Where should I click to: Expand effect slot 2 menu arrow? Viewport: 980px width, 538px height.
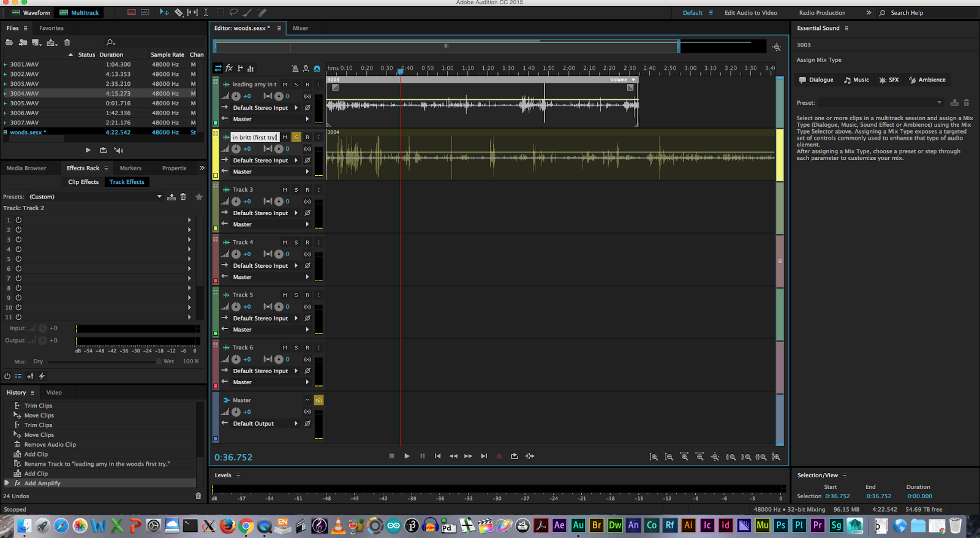[189, 230]
